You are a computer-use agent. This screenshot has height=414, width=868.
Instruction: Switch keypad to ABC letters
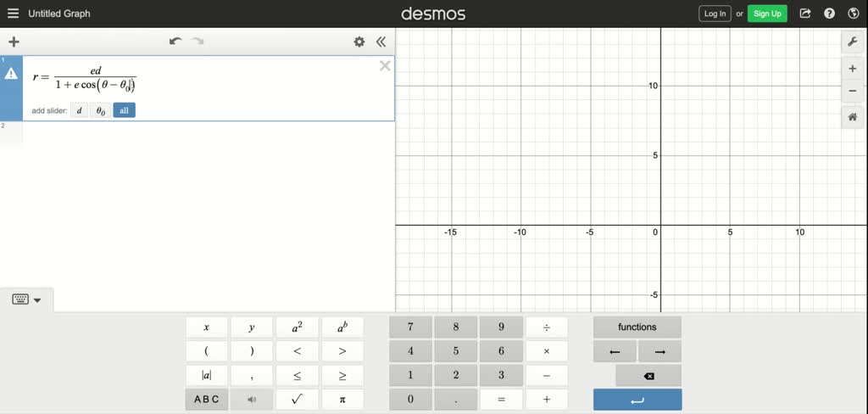pyautogui.click(x=206, y=399)
